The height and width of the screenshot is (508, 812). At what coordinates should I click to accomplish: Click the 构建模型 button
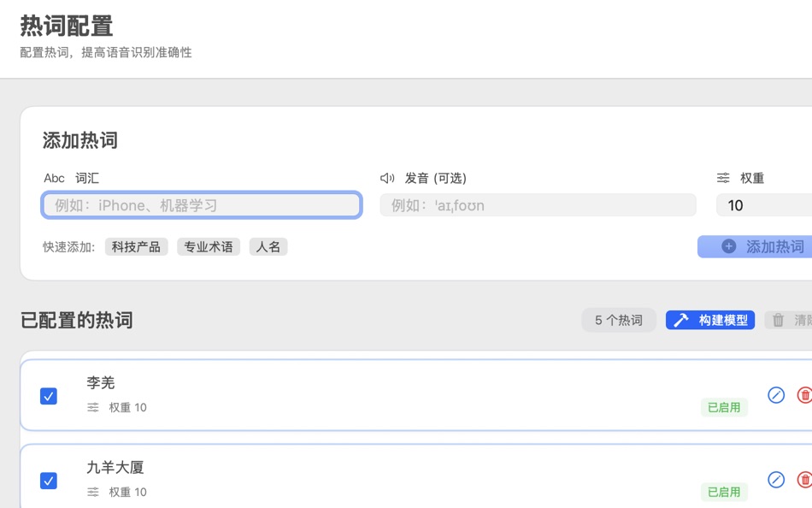709,320
